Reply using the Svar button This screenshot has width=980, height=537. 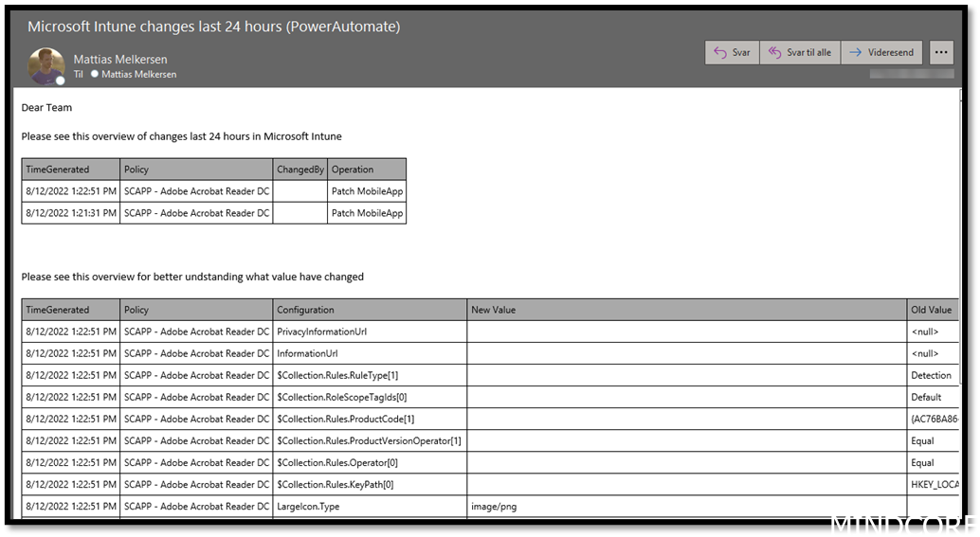[732, 52]
